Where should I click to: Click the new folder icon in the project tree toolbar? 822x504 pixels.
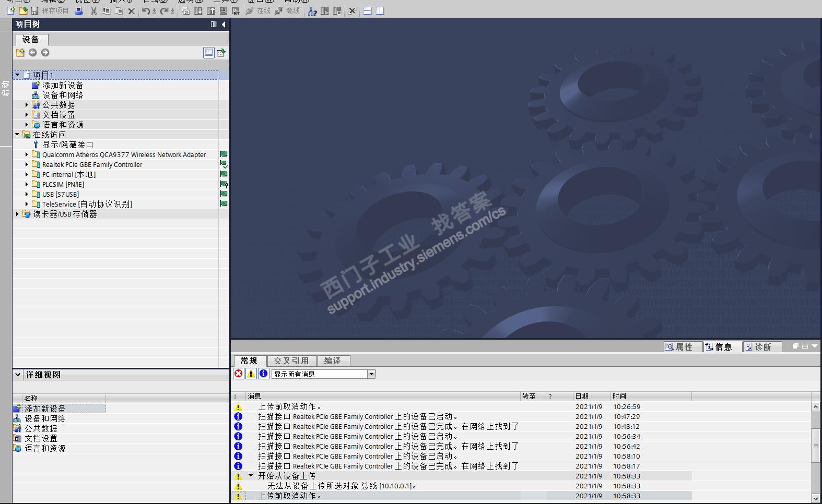click(x=20, y=52)
